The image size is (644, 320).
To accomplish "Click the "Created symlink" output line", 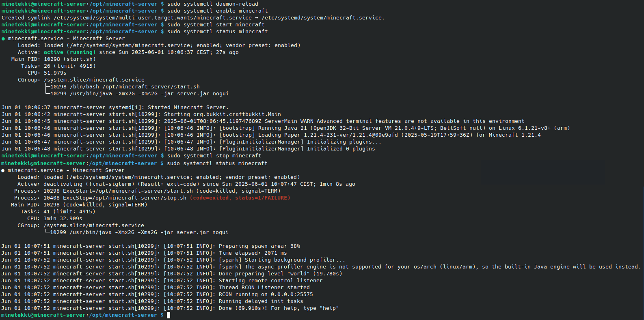I will pyautogui.click(x=193, y=18).
